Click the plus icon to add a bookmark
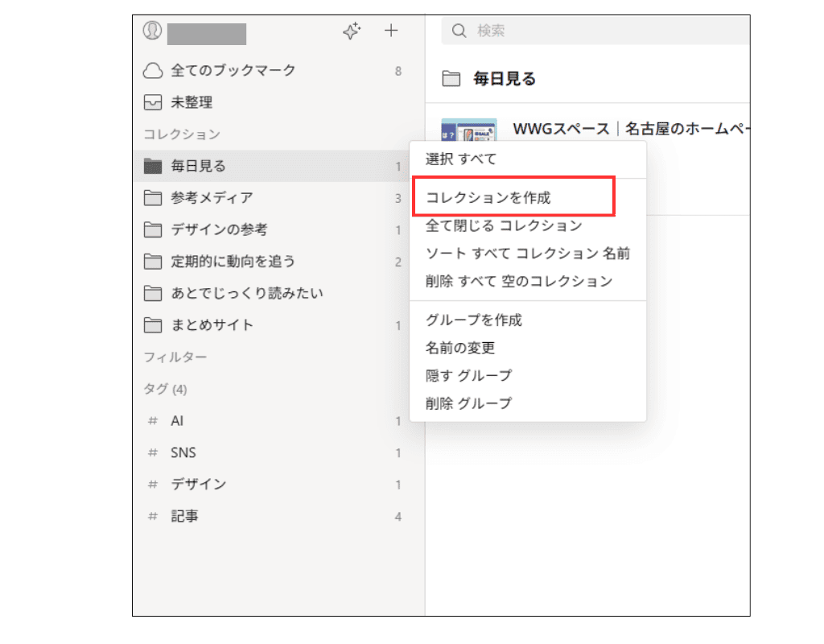The width and height of the screenshot is (824, 644). 391,31
